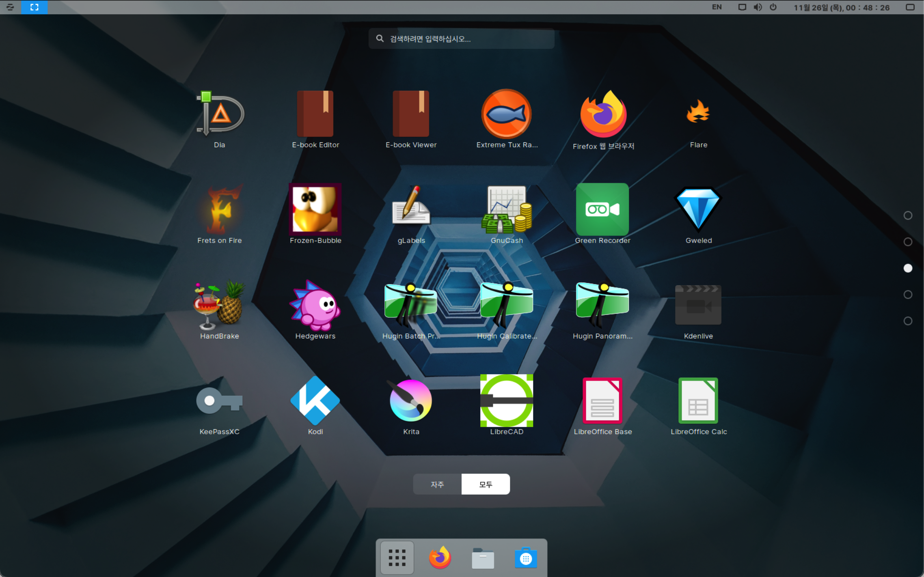Open the E-book Editor app
The image size is (924, 577).
(315, 119)
